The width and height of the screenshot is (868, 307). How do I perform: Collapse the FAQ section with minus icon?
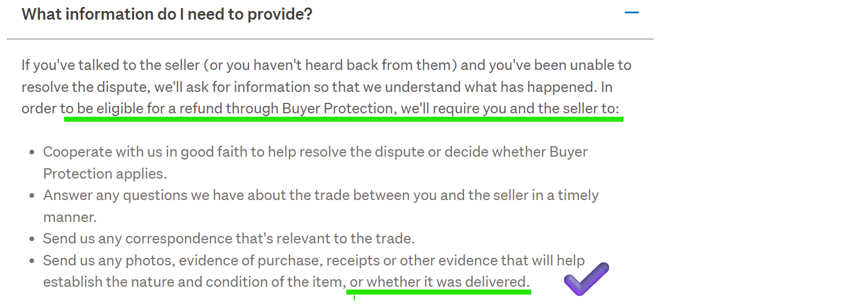click(632, 12)
